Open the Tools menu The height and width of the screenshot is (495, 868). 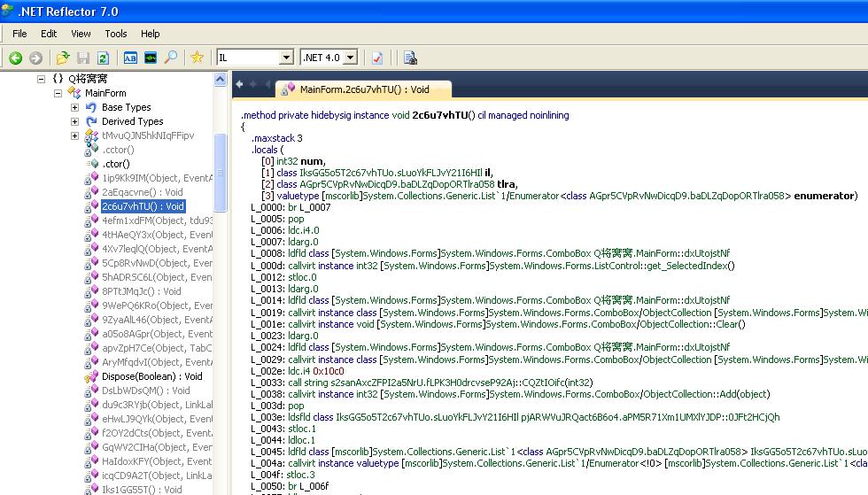(116, 34)
